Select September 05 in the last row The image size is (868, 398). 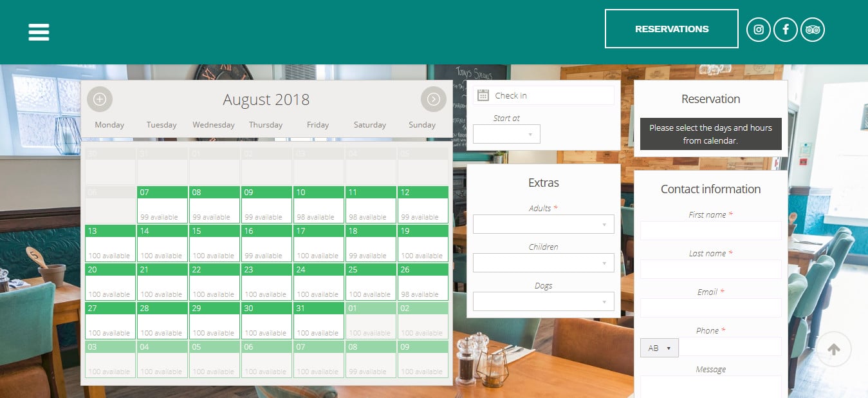[x=214, y=359]
